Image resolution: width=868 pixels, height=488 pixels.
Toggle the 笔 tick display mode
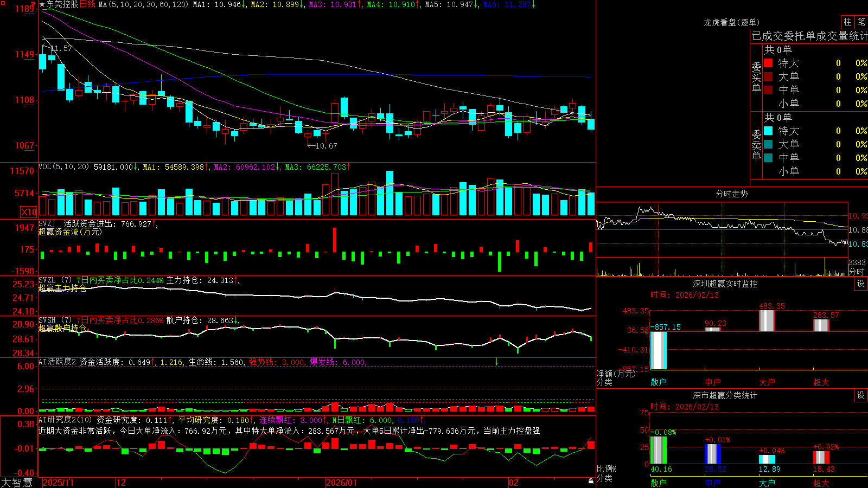[x=861, y=22]
